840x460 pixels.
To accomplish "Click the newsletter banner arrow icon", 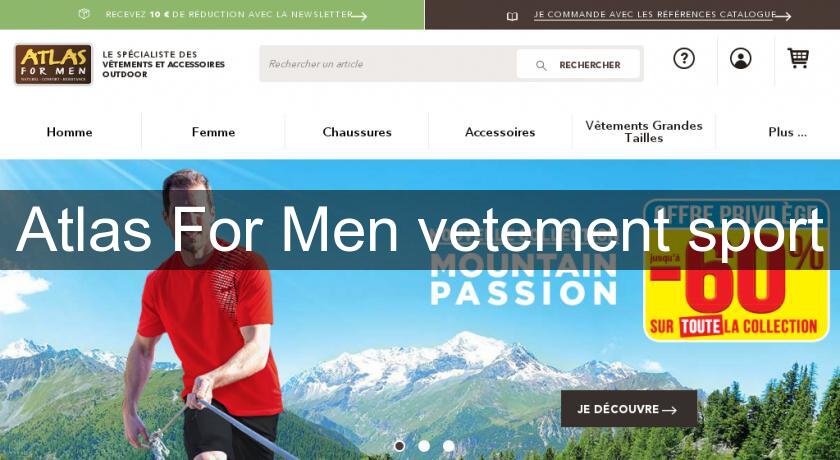I will [x=359, y=16].
